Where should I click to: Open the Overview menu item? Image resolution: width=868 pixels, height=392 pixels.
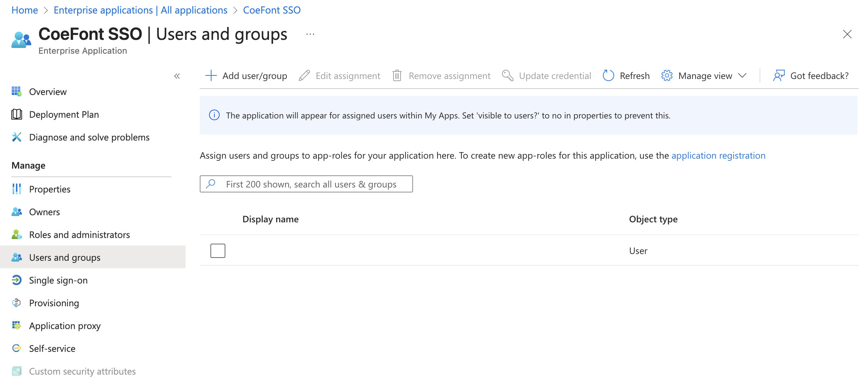(48, 92)
